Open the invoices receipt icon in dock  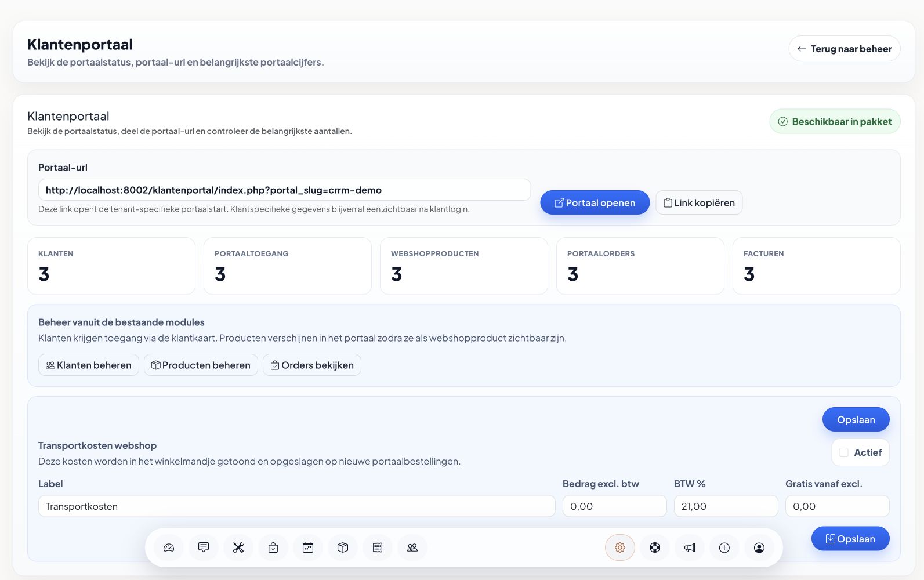pyautogui.click(x=378, y=548)
